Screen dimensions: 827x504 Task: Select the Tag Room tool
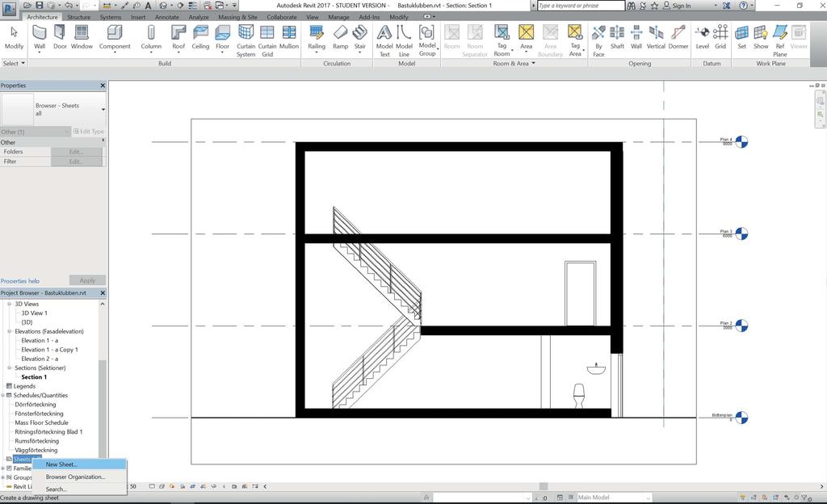coord(502,40)
